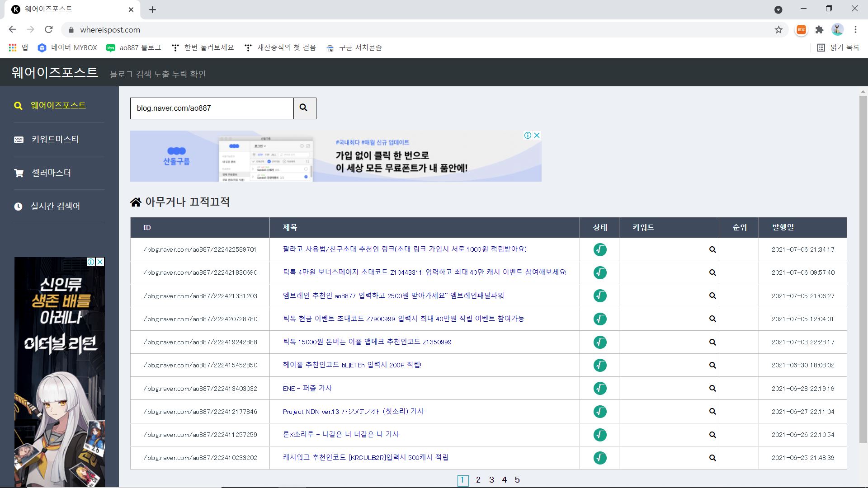This screenshot has width=868, height=488.
Task: Open the browser extensions puzzle icon
Action: (819, 30)
